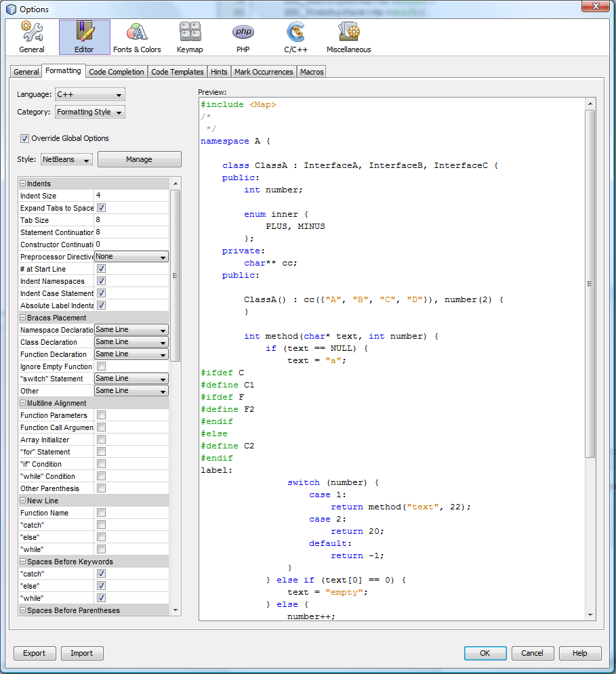Uncheck Indent Namespaces checkbox

[101, 281]
